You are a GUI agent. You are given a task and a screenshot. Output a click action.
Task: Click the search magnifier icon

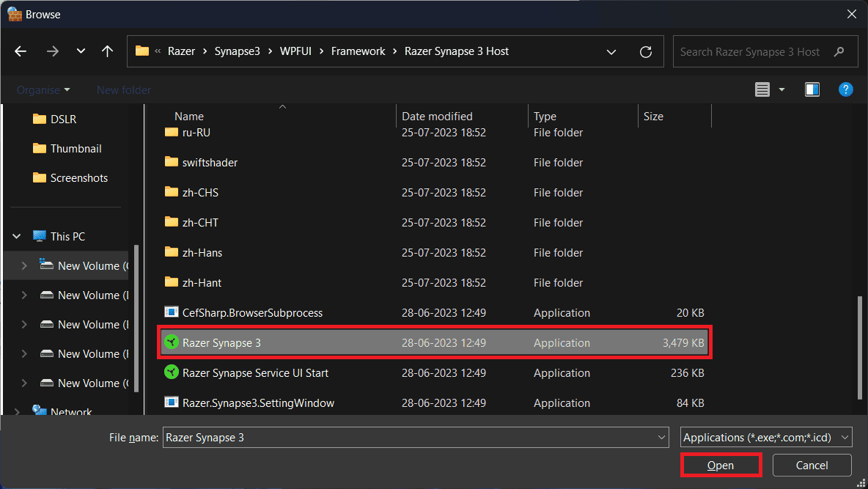click(x=839, y=51)
